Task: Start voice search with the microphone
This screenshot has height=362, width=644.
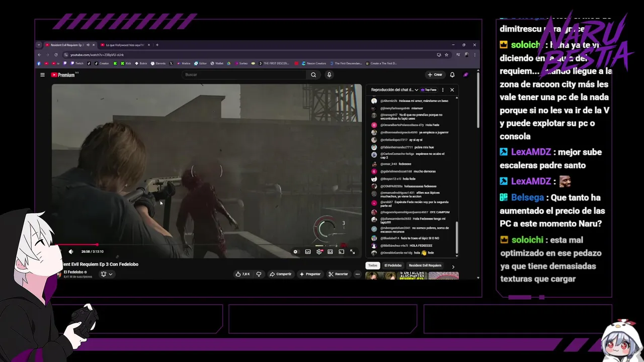Action: (329, 75)
